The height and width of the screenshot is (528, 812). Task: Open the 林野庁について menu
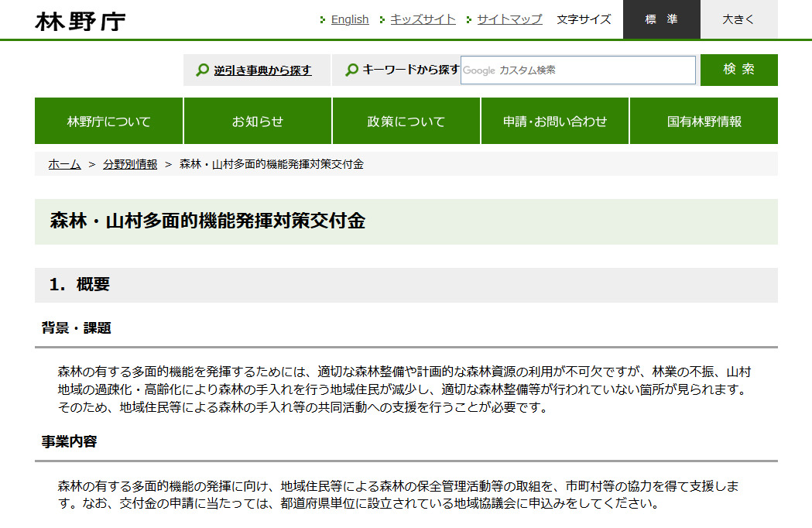(x=108, y=122)
